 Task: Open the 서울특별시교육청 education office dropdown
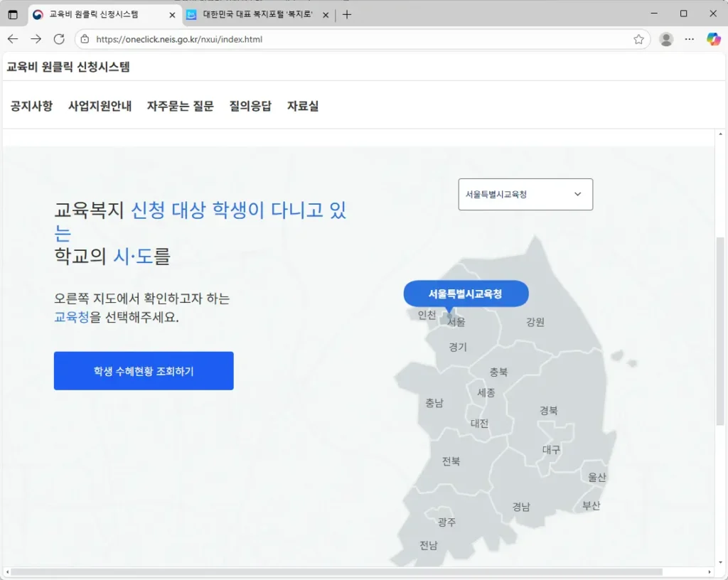[525, 194]
